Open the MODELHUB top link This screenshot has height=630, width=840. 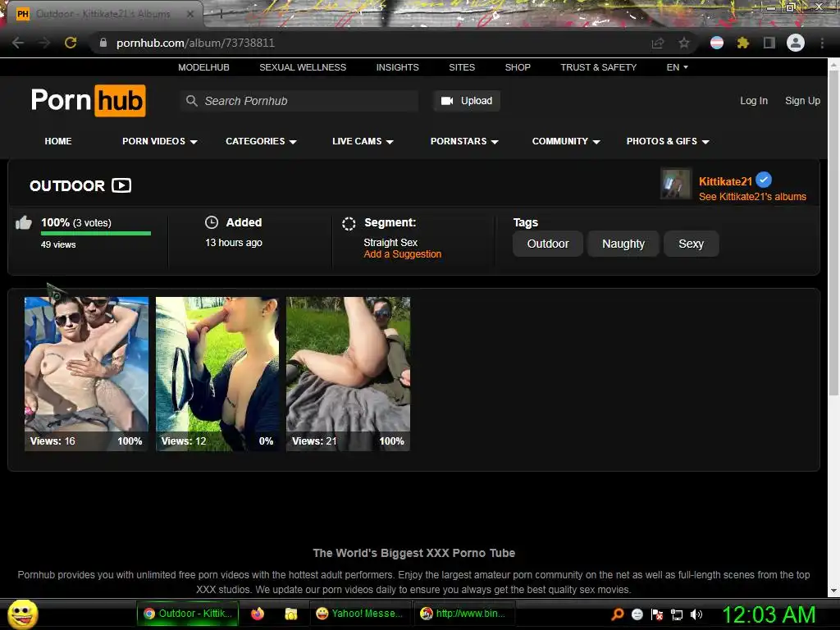coord(203,67)
